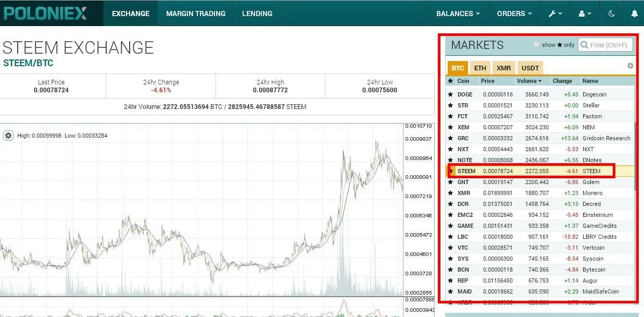The image size is (644, 317).
Task: Open chart settings gear icon
Action: click(x=8, y=136)
